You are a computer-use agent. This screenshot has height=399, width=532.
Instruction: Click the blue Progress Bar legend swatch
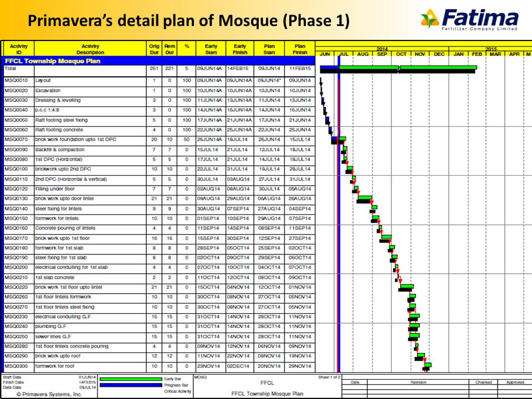coord(131,385)
